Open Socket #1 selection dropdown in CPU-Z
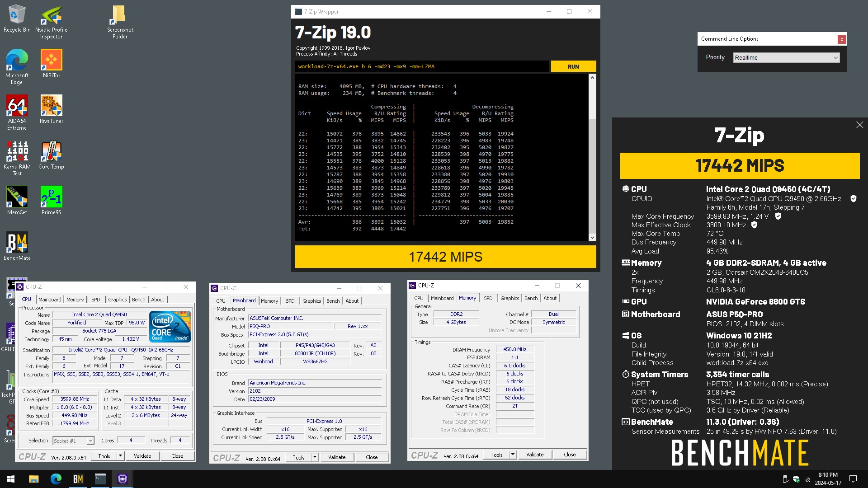868x488 pixels. [73, 441]
